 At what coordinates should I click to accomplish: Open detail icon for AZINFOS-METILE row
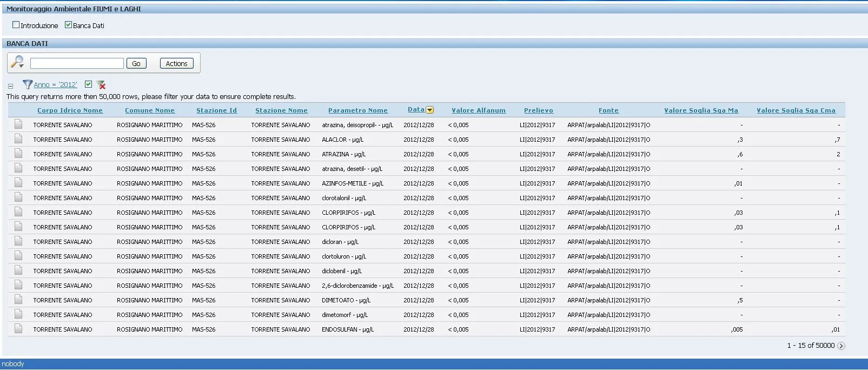[x=18, y=183]
